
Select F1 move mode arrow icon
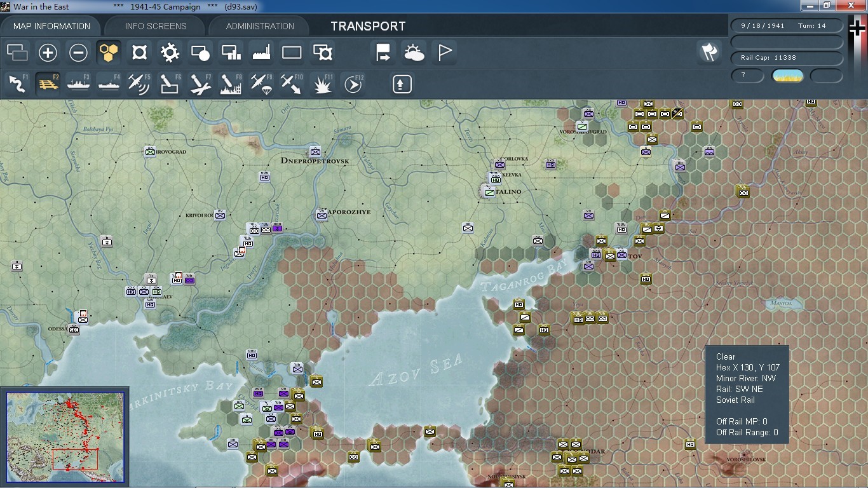[17, 84]
